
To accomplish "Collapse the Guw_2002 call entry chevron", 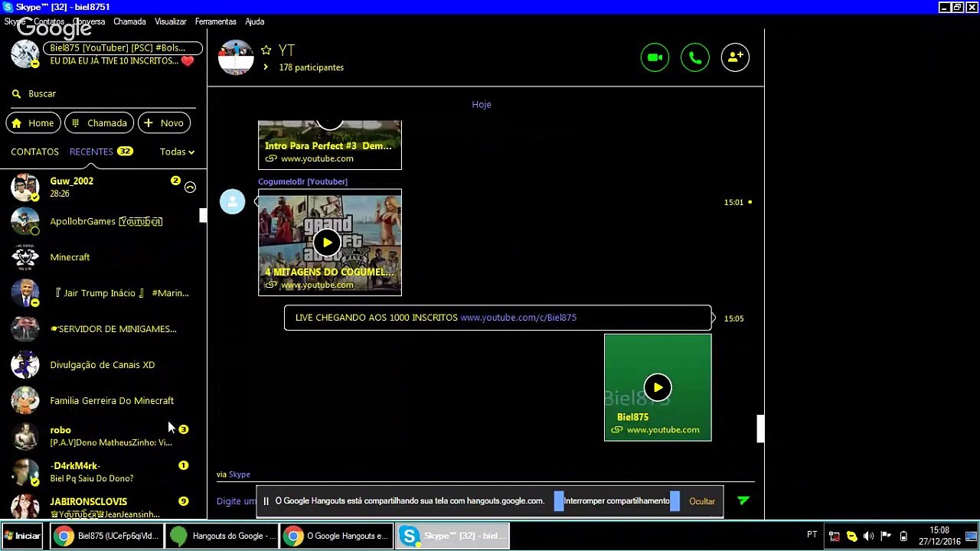I will click(x=190, y=187).
